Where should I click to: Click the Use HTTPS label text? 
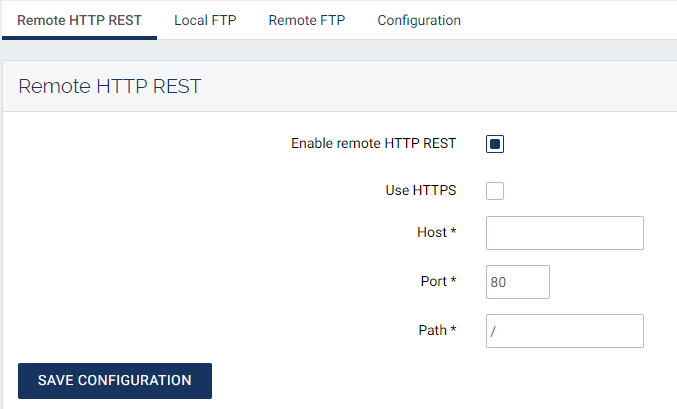click(420, 191)
